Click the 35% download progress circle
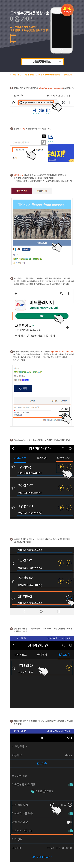This screenshot has width=84, height=868. pyautogui.click(x=69, y=598)
